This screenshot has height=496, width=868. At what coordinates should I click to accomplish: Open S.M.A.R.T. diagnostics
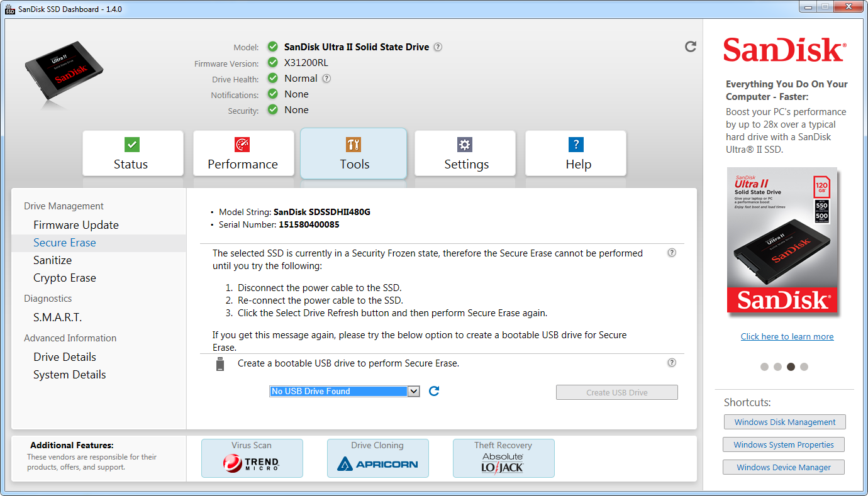pyautogui.click(x=58, y=317)
